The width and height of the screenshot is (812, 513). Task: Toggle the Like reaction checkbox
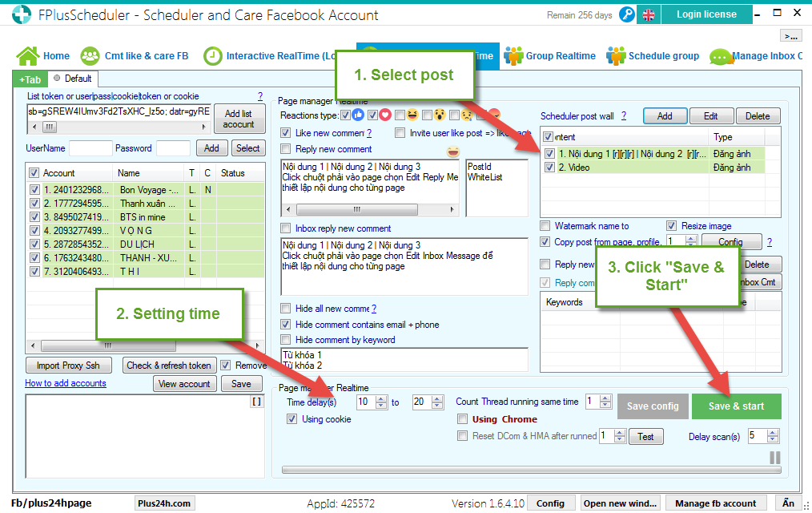coord(345,115)
